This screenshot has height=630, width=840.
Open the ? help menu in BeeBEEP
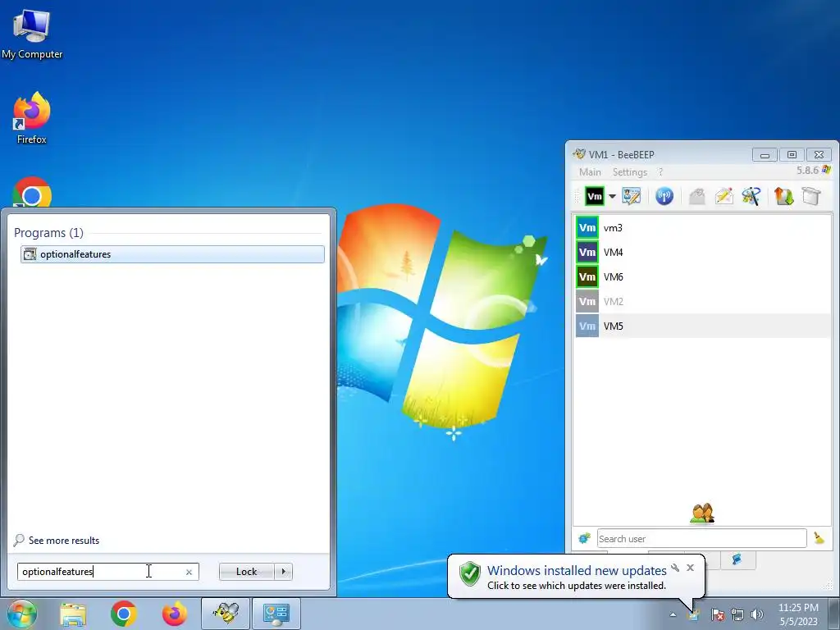click(660, 172)
